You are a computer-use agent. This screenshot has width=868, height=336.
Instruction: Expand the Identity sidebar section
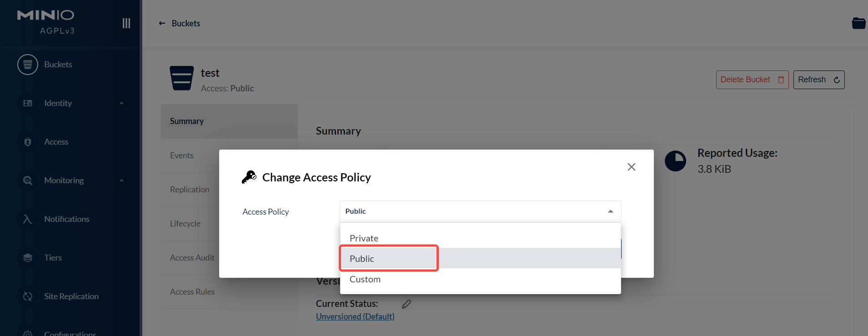[121, 103]
